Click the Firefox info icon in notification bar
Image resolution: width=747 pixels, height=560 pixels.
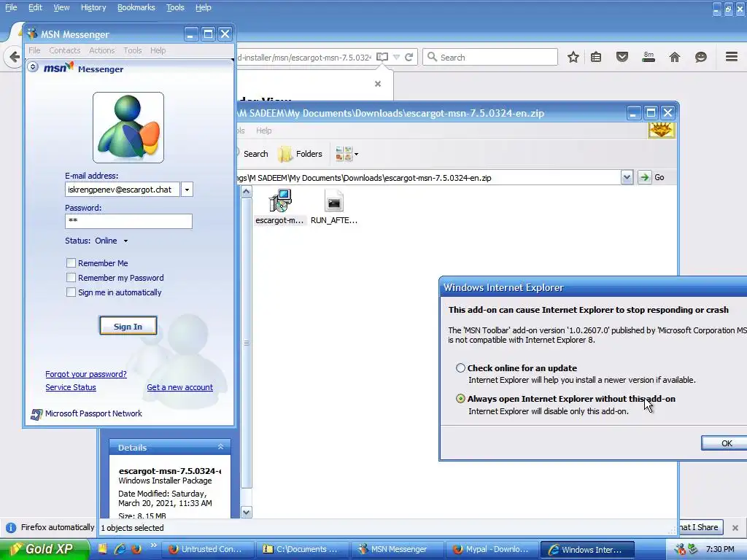pyautogui.click(x=10, y=528)
